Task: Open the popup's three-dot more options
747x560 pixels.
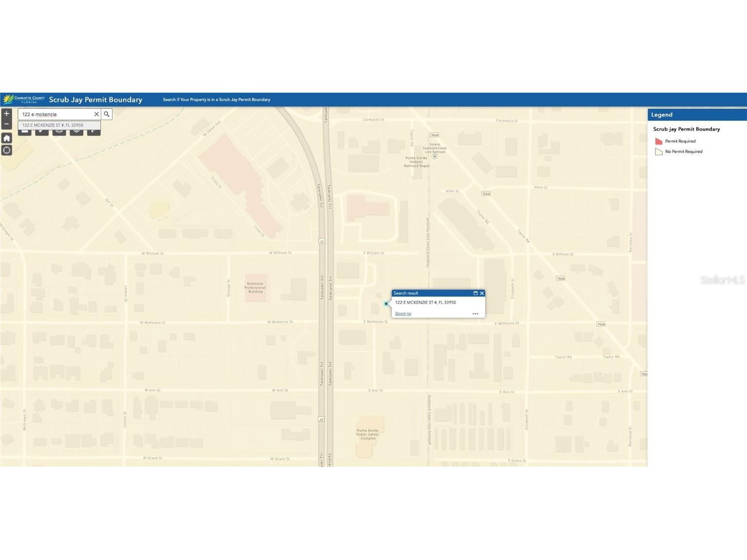Action: tap(475, 313)
